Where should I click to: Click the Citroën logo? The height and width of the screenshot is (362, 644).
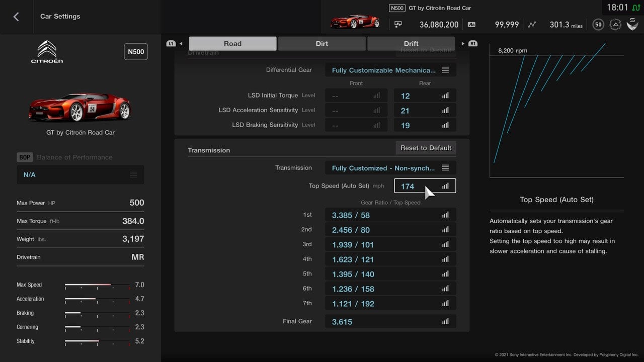(x=47, y=52)
